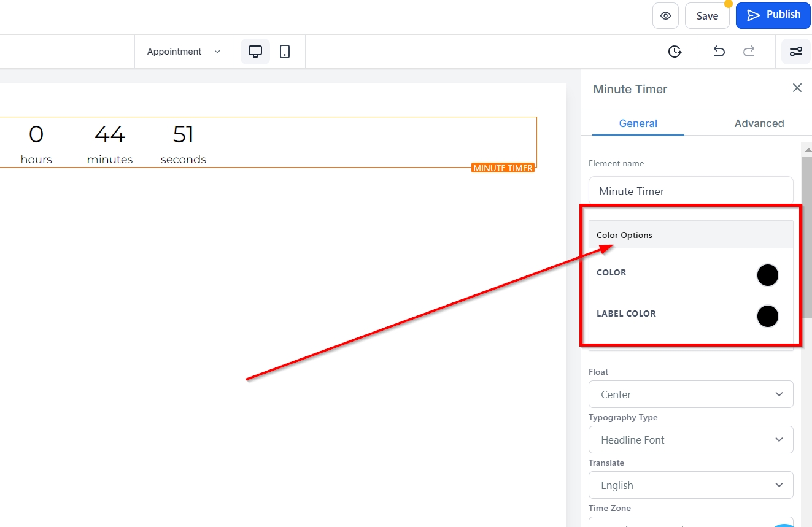Close the Minute Timer panel
This screenshot has height=527, width=812.
coord(797,88)
